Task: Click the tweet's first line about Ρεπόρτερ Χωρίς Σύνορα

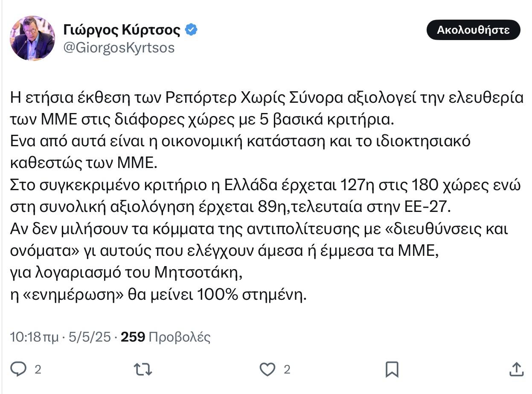Action: (x=267, y=98)
